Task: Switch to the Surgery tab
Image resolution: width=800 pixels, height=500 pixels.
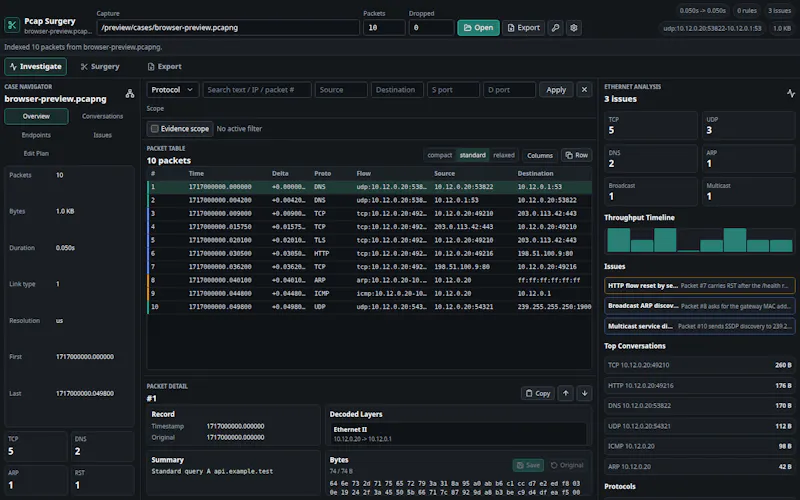Action: click(x=100, y=66)
